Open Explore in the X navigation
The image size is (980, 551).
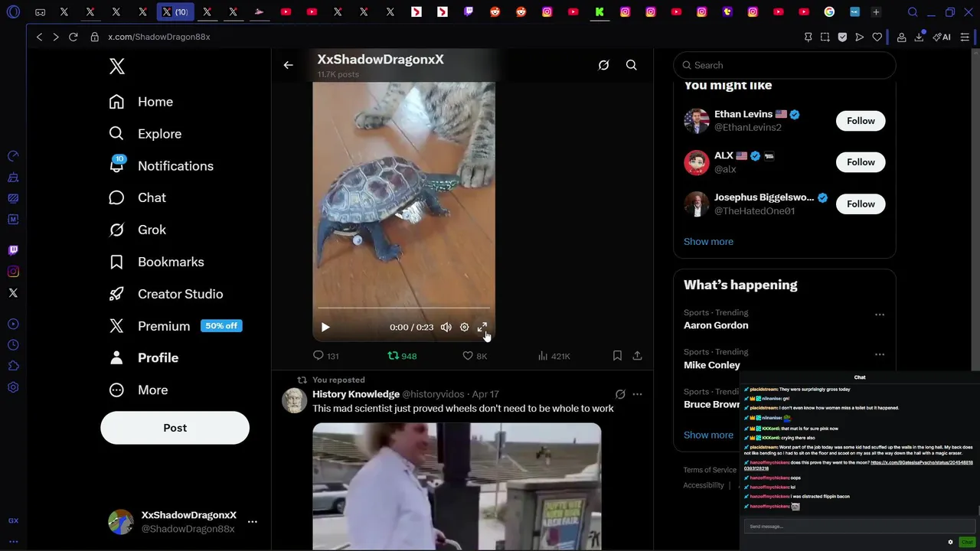pos(145,134)
